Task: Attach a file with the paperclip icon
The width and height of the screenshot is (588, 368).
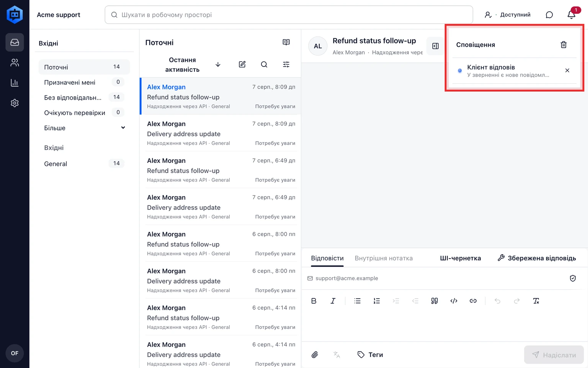Action: click(315, 355)
